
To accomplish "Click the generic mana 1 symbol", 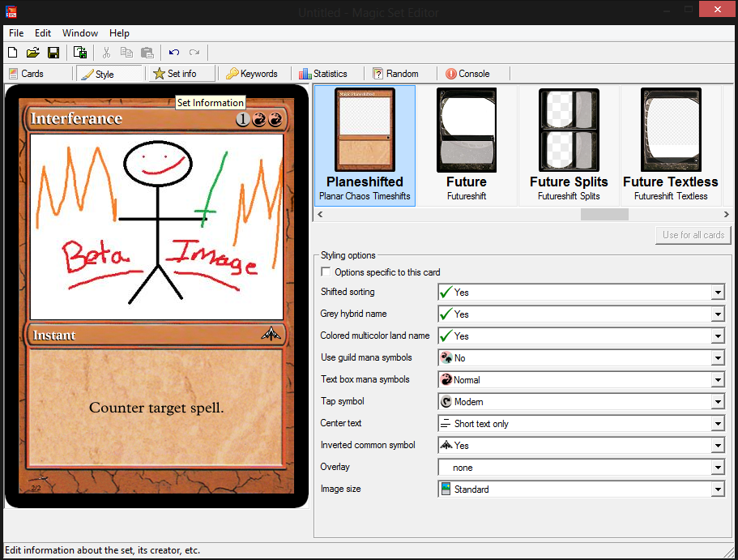I will (242, 120).
